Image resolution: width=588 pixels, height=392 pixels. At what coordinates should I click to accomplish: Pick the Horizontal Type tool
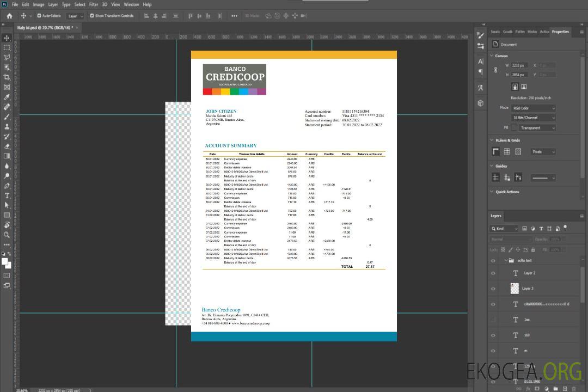pos(7,195)
